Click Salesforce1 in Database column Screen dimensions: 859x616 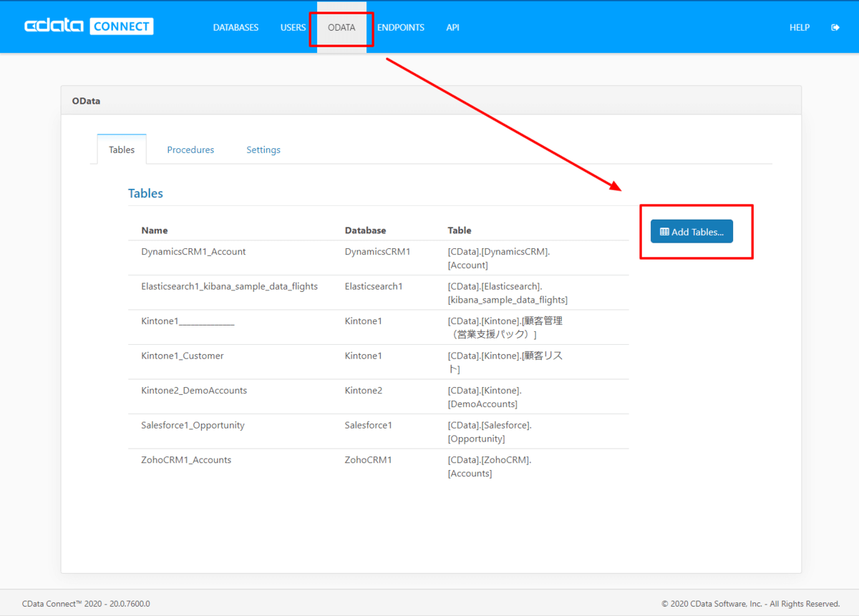369,425
